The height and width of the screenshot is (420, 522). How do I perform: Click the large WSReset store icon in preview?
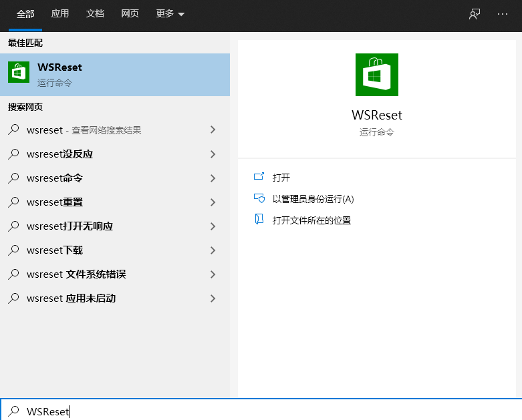[377, 75]
